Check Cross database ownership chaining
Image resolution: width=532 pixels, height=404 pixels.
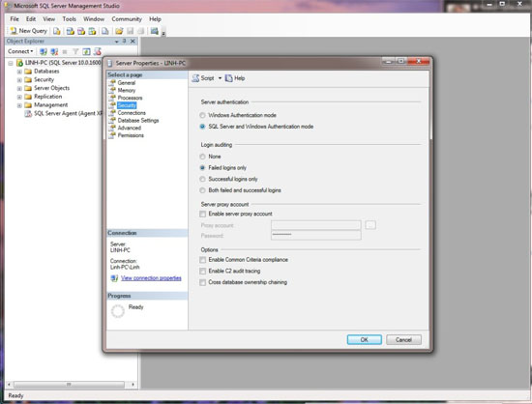pos(202,282)
